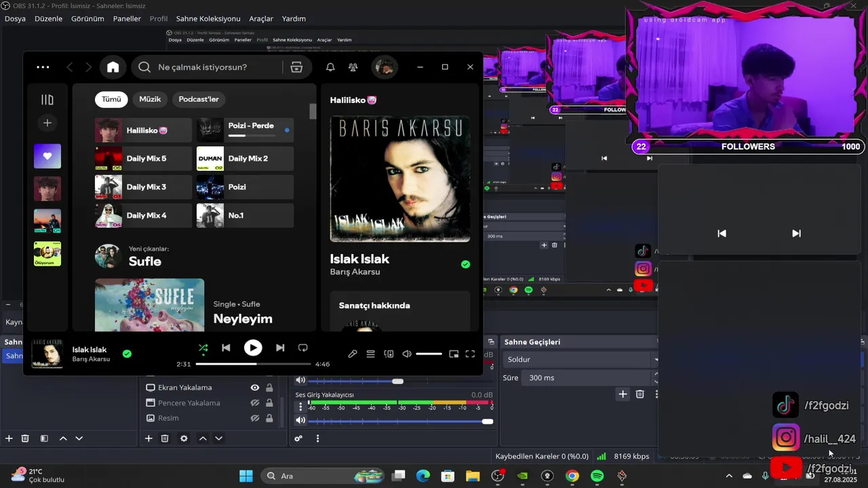Open source properties gear in OBS
868x488 pixels.
click(184, 439)
